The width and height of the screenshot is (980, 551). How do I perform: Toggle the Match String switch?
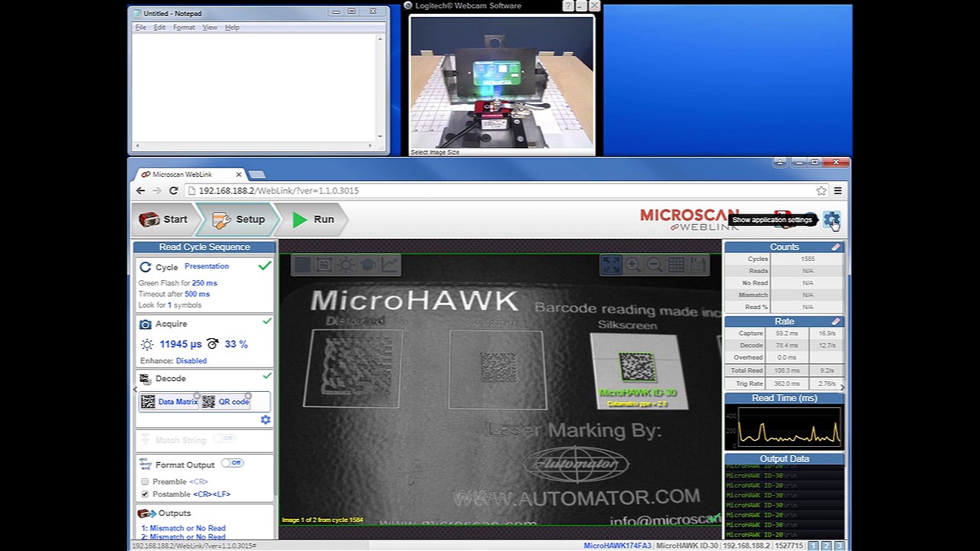click(x=224, y=439)
